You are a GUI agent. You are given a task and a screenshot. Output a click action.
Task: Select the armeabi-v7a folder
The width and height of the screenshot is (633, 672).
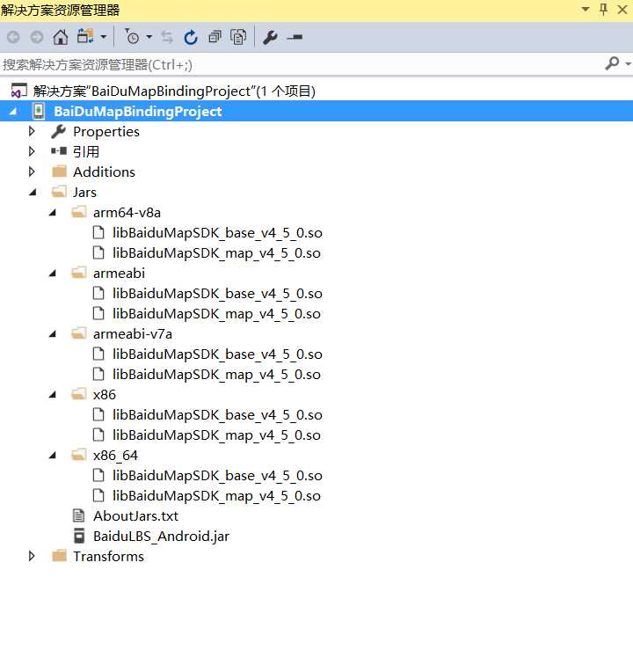point(133,334)
